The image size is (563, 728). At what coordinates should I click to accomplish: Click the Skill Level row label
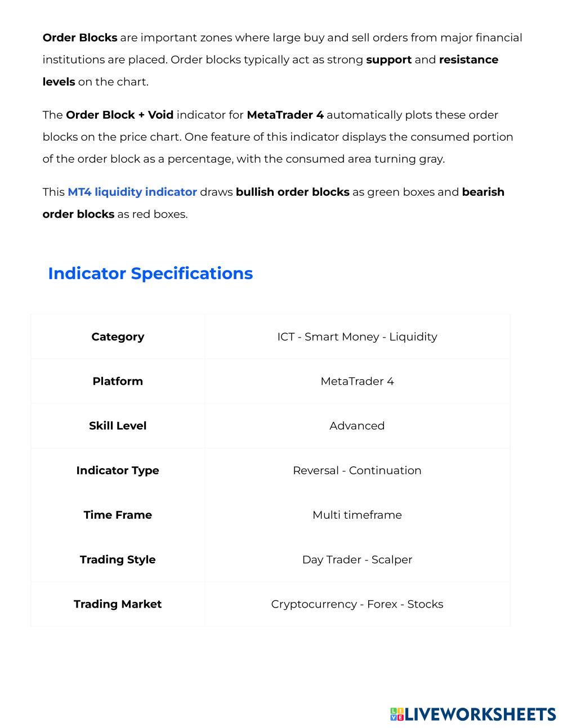point(118,426)
